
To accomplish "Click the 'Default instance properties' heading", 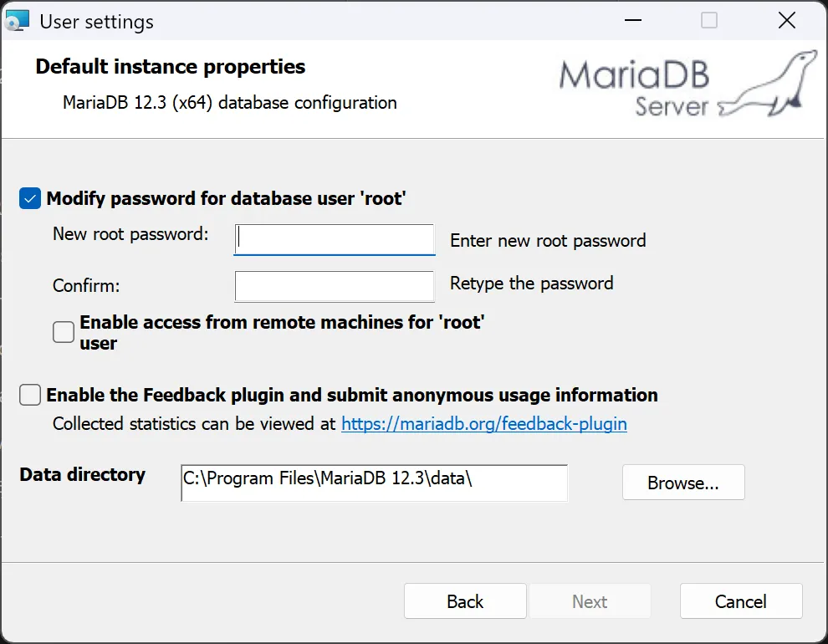I will coord(170,67).
